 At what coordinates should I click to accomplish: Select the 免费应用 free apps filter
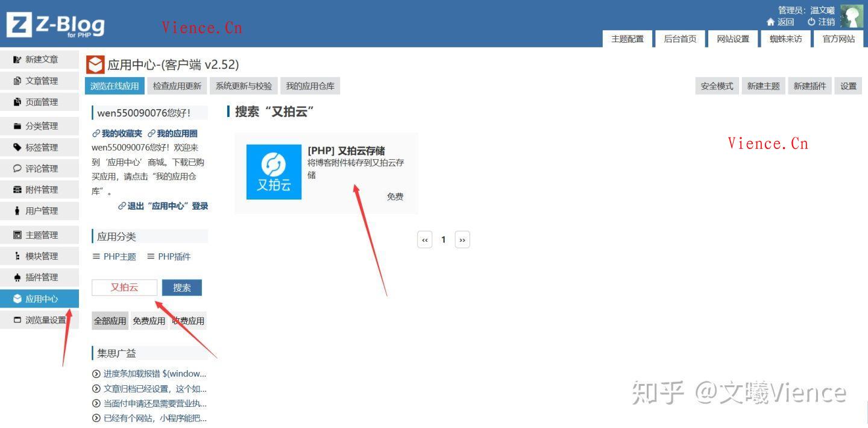coord(148,320)
